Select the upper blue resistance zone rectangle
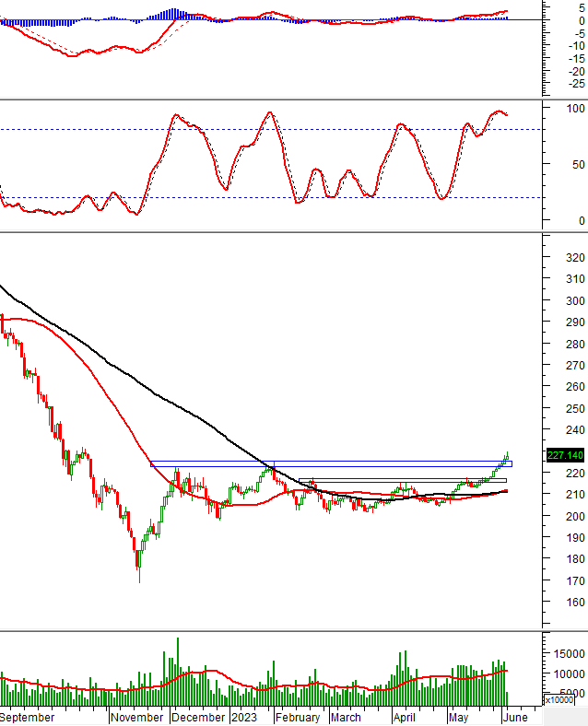Viewport: 588px width, 726px height. (x=331, y=463)
